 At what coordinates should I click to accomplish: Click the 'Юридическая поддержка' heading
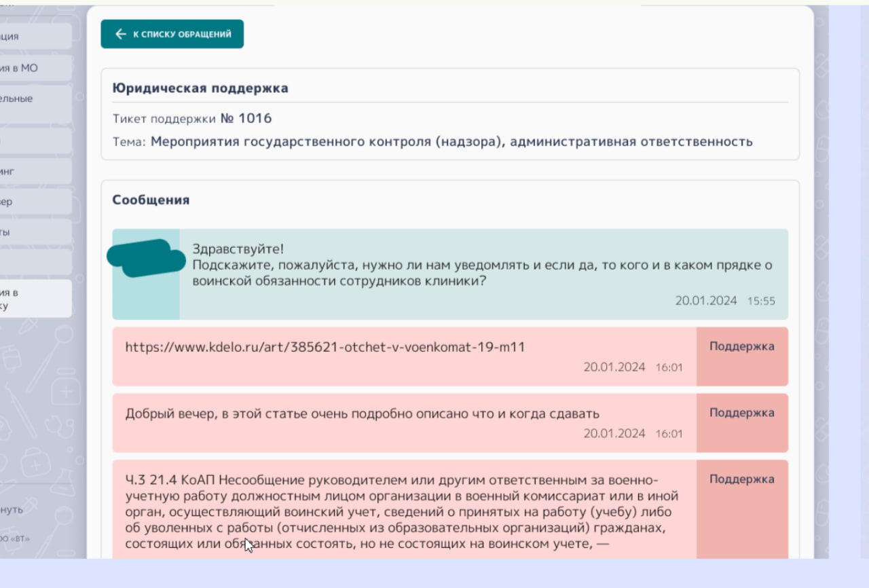pos(200,88)
